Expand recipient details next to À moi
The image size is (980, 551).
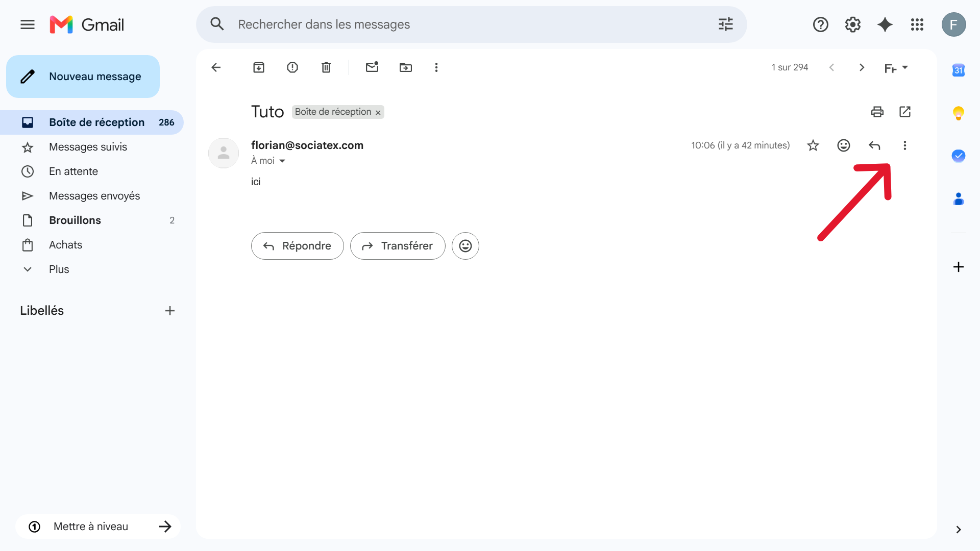[282, 161]
